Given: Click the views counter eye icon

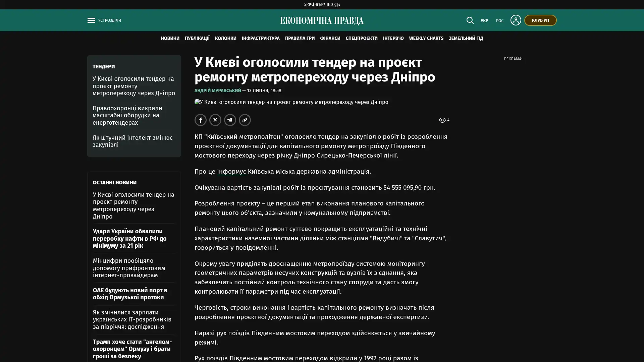Looking at the screenshot, I should 442,120.
